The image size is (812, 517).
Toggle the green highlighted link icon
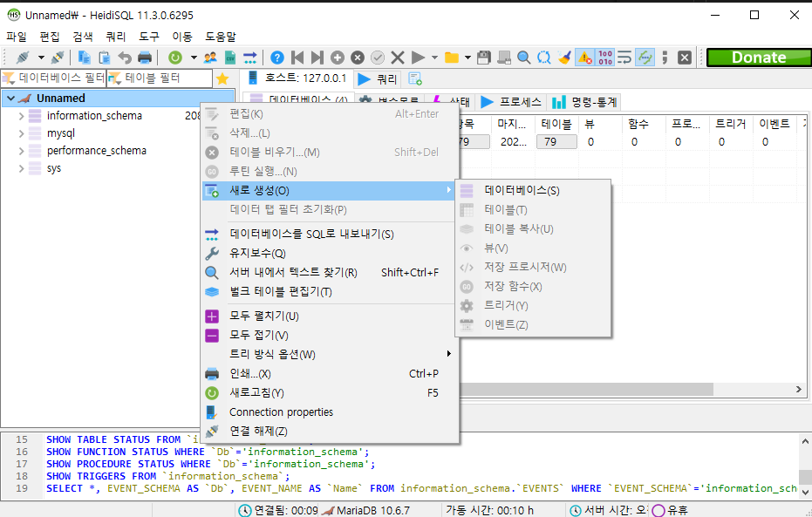point(645,58)
